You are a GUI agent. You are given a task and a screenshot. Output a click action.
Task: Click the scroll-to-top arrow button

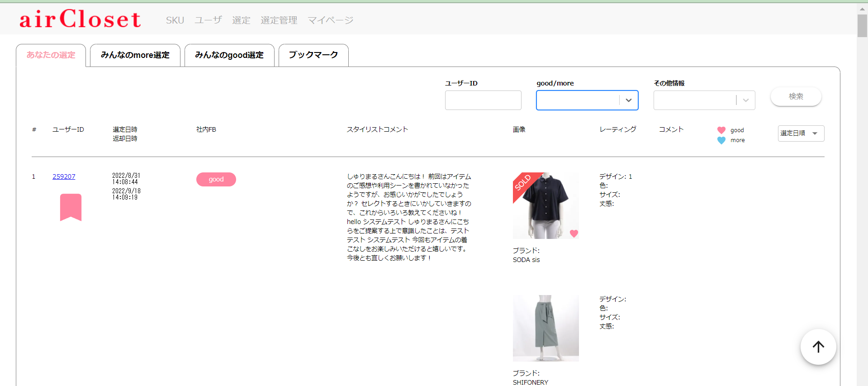pyautogui.click(x=818, y=347)
